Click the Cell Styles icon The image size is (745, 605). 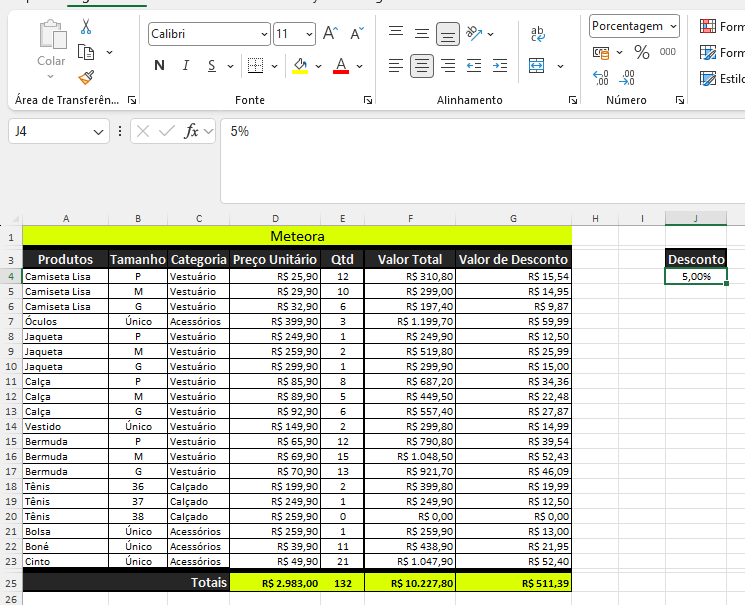click(708, 78)
